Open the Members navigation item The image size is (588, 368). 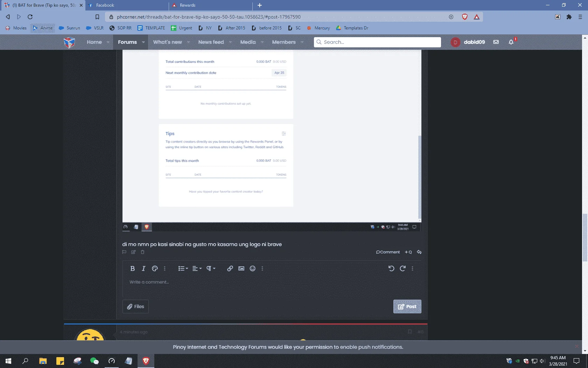[x=283, y=42]
